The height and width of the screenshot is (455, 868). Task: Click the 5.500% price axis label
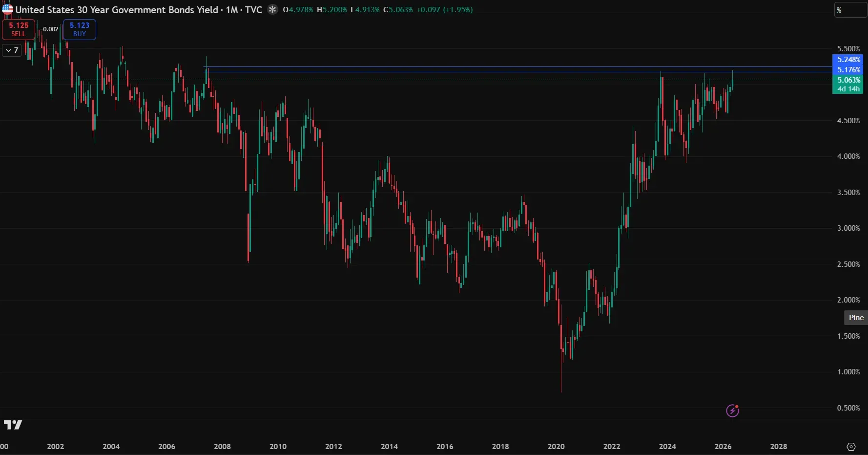click(x=848, y=49)
